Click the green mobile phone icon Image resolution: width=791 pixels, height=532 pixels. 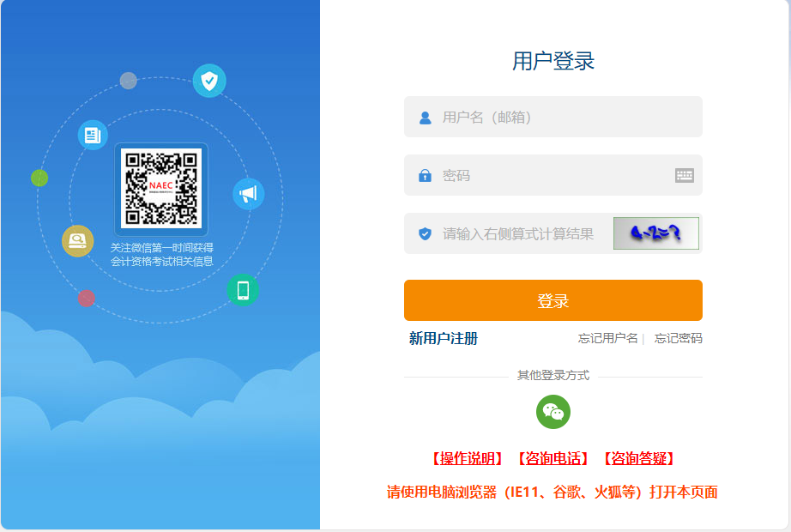[x=243, y=290]
